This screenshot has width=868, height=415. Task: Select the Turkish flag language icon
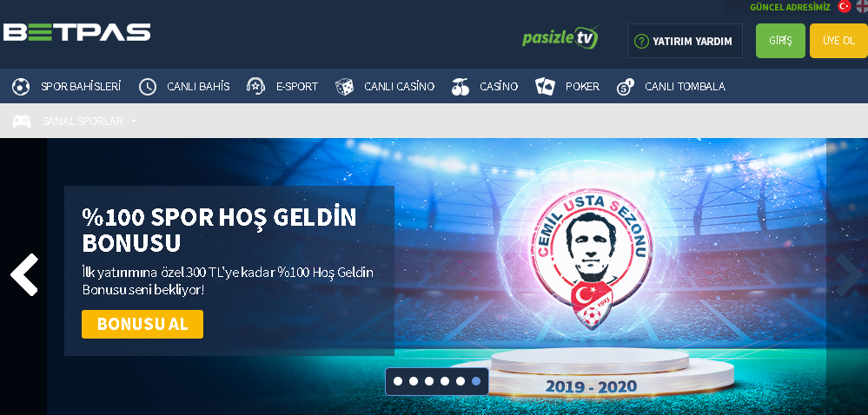[845, 7]
